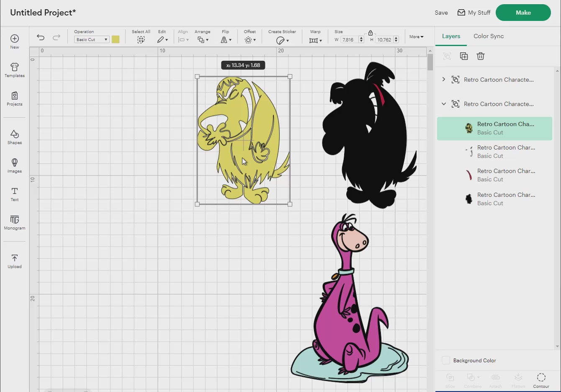Click bottom-right resize handle of yellow selection

[x=290, y=204]
